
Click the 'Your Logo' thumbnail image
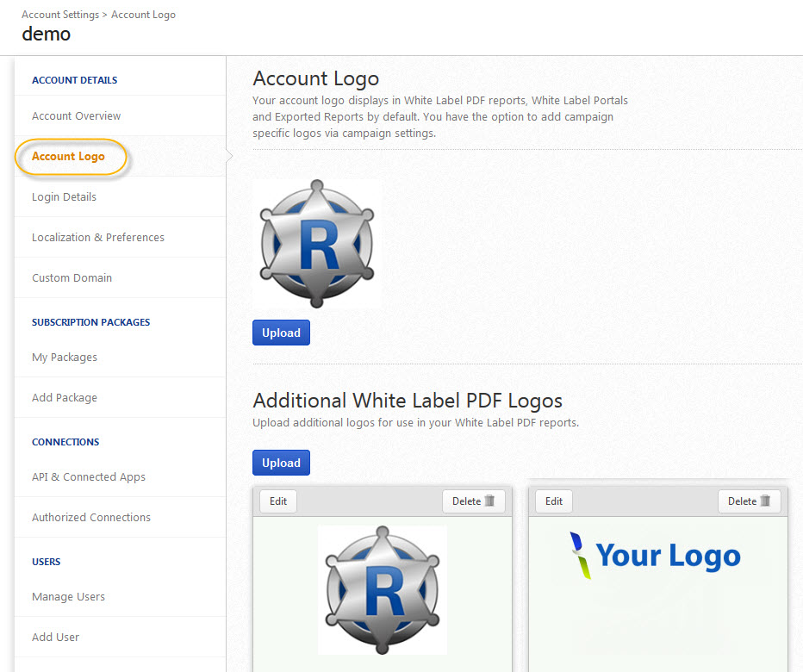click(655, 556)
